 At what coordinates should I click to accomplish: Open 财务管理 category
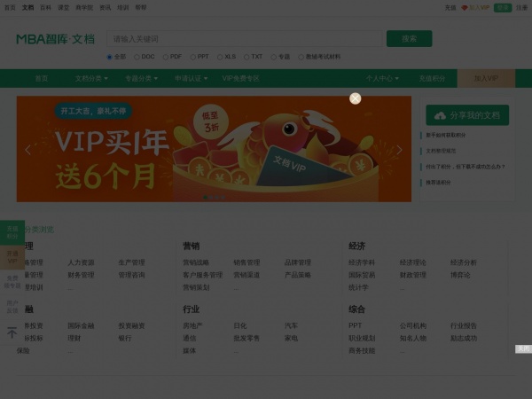[81, 275]
